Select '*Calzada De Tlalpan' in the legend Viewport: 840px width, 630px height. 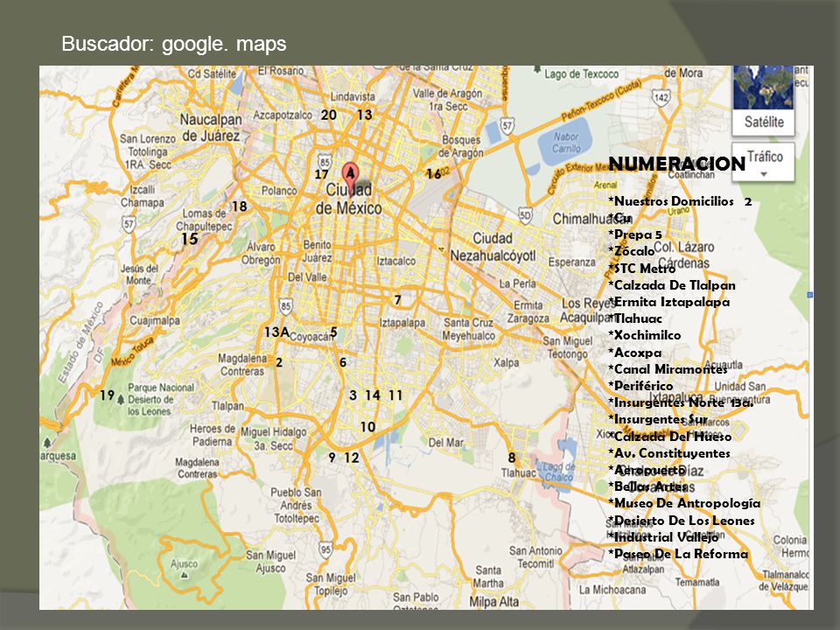(x=672, y=285)
